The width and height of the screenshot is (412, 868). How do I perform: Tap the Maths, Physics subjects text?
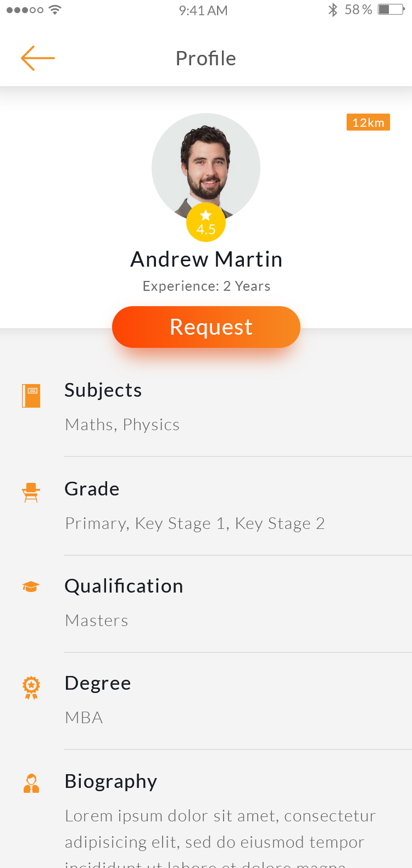tap(122, 425)
